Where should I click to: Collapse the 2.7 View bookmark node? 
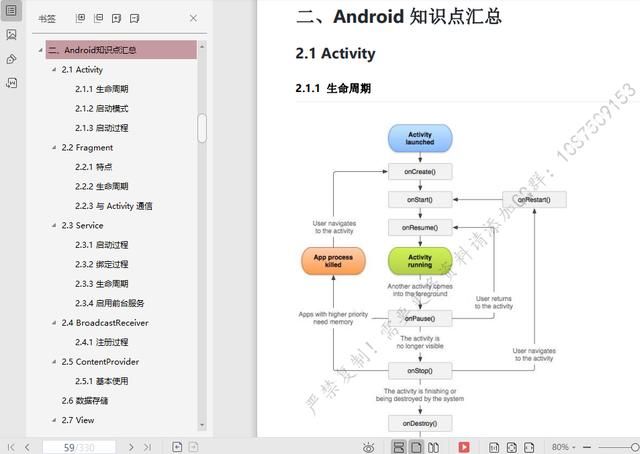tap(53, 420)
